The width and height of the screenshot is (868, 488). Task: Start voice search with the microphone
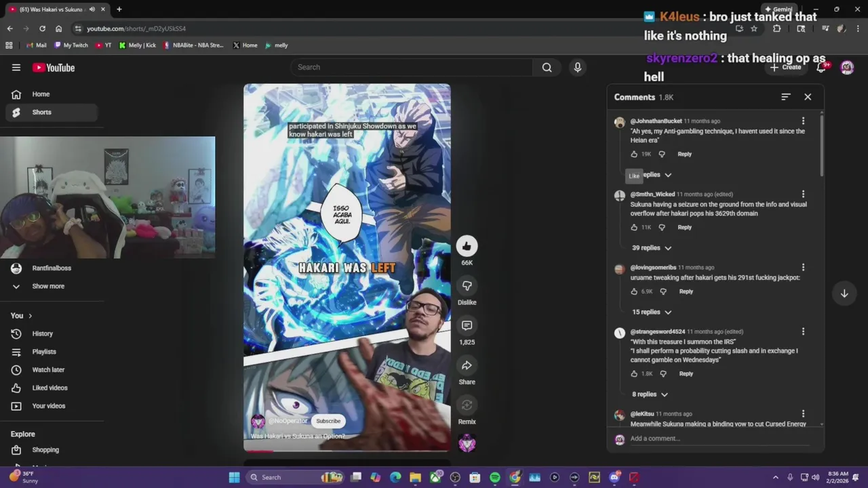click(x=578, y=67)
